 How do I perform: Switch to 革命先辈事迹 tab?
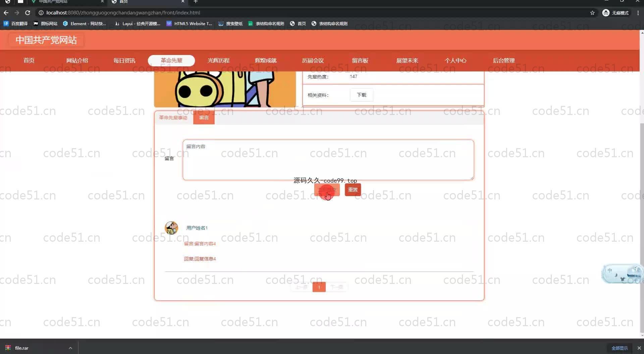173,118
